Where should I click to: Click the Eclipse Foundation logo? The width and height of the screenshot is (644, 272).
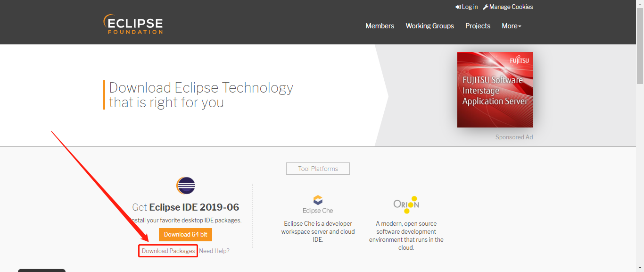click(x=133, y=24)
